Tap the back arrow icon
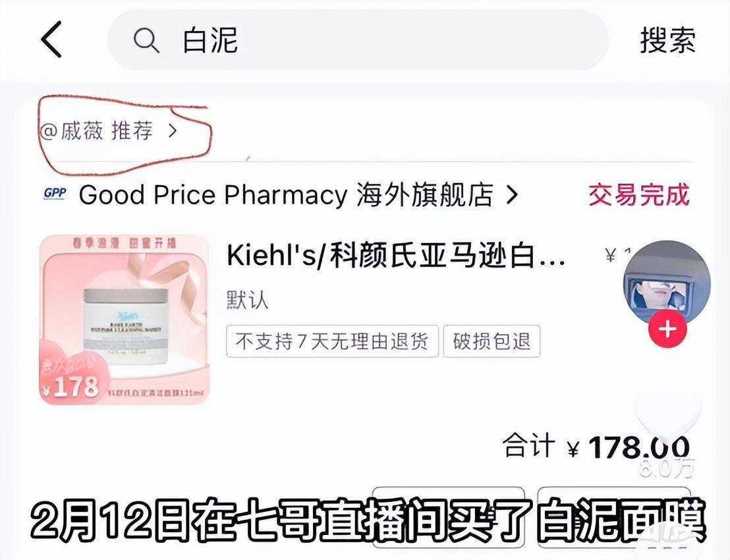 pyautogui.click(x=51, y=39)
